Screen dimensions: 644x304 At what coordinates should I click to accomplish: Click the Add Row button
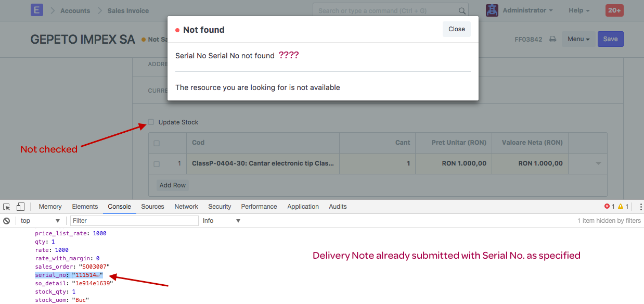173,185
